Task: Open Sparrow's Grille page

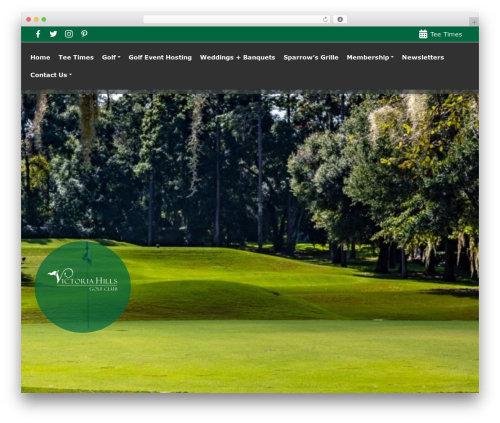Action: [311, 57]
